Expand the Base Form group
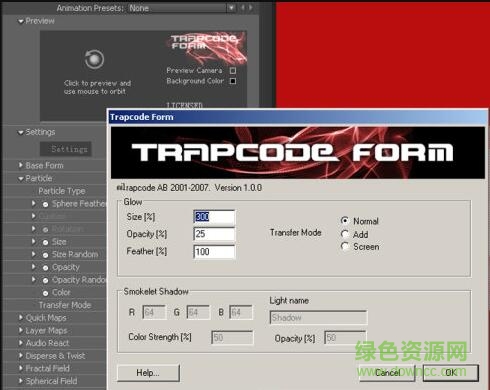 pyautogui.click(x=21, y=165)
